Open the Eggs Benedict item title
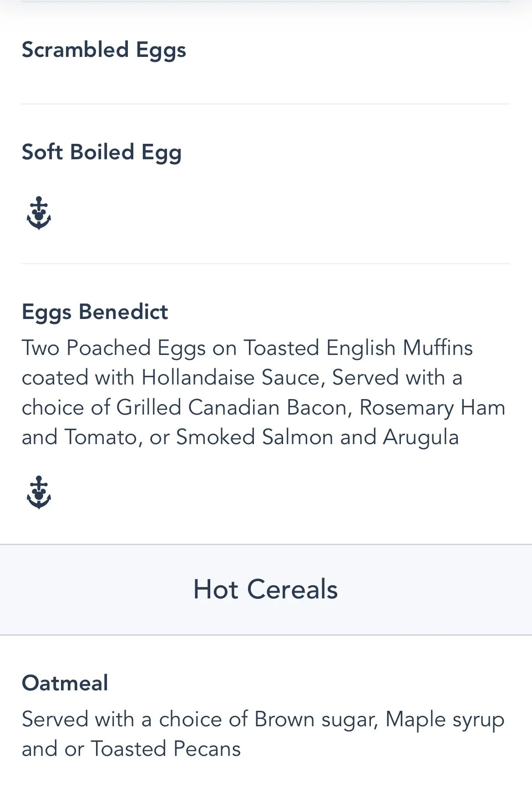The width and height of the screenshot is (532, 795). point(95,312)
